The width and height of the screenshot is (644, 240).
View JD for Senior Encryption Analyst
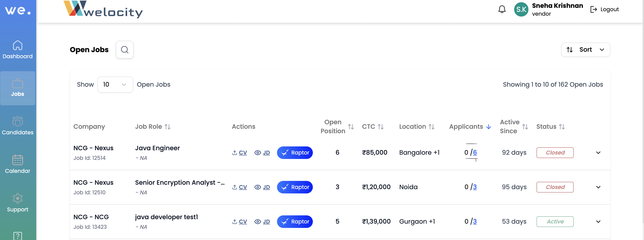point(262,187)
